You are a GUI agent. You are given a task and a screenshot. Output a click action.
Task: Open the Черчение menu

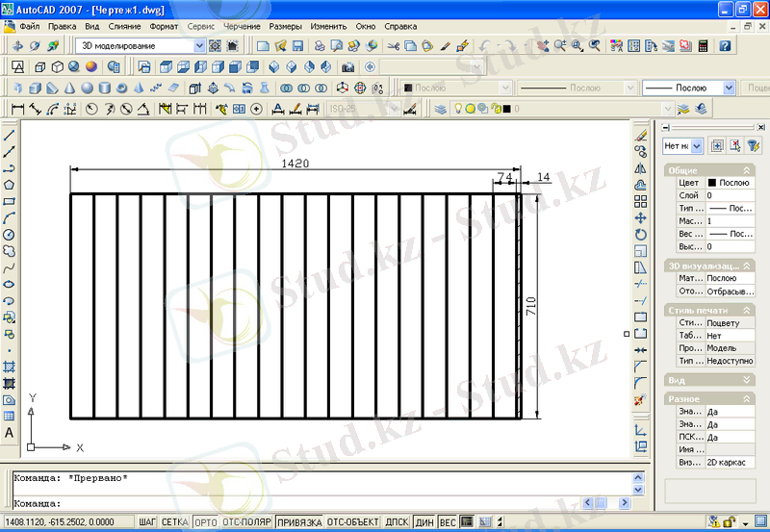click(242, 27)
